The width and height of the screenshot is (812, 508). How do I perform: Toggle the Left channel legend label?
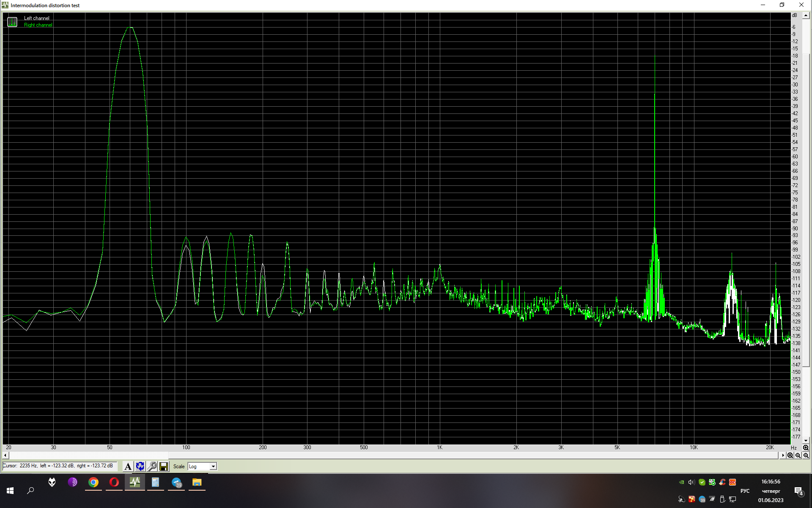pos(37,18)
